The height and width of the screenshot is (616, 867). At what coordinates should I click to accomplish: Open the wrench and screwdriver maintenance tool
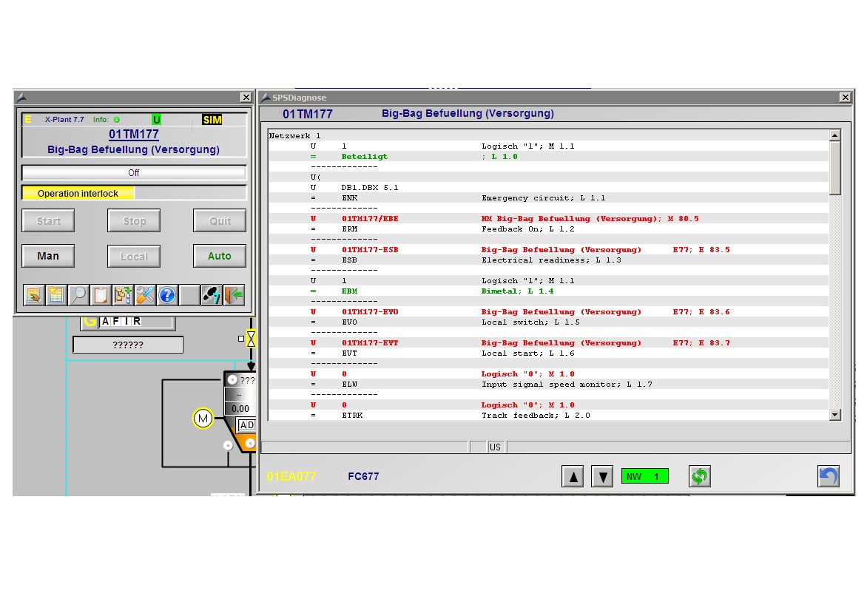145,295
